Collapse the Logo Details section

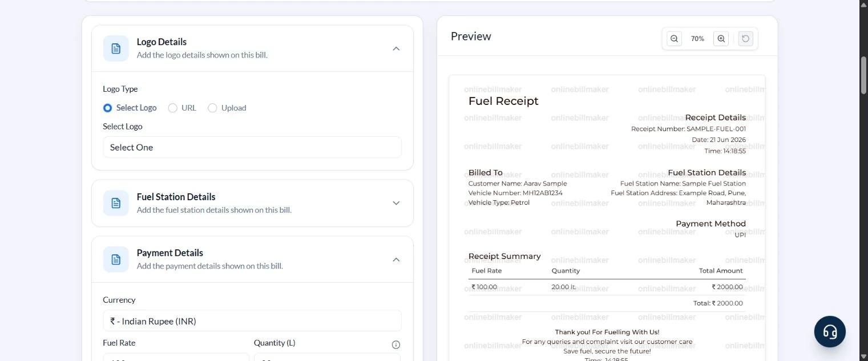[x=396, y=48]
